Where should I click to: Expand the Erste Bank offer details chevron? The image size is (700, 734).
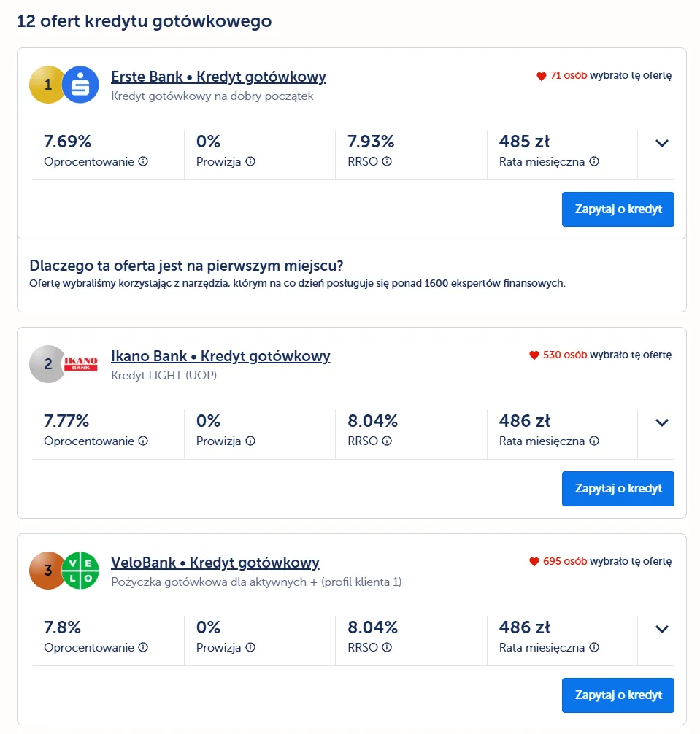[661, 143]
